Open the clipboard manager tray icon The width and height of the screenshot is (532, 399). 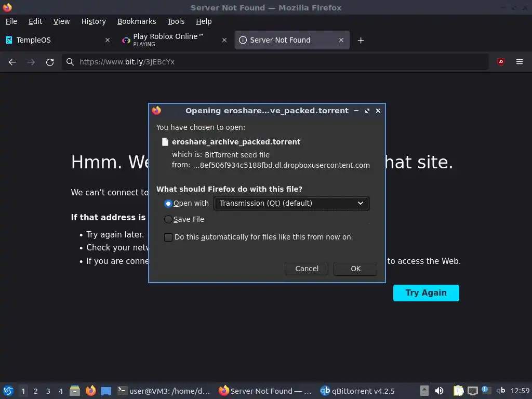pyautogui.click(x=458, y=391)
